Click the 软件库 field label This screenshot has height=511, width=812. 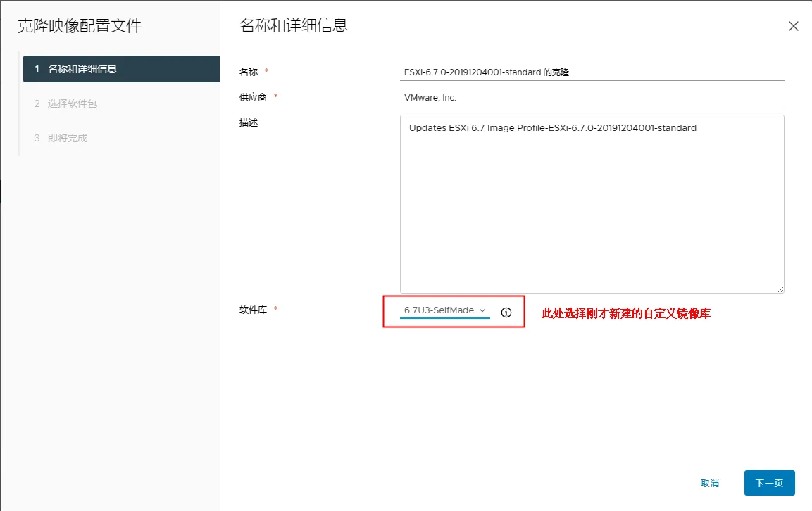253,310
